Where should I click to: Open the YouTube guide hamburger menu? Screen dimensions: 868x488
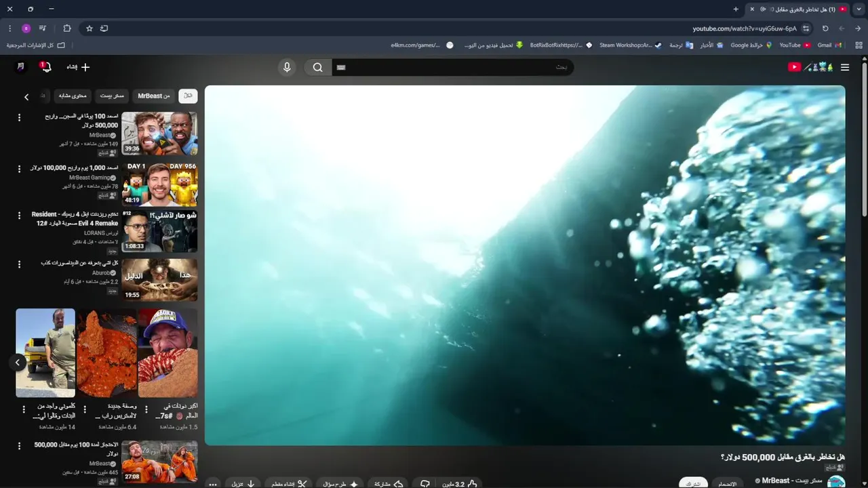click(844, 67)
